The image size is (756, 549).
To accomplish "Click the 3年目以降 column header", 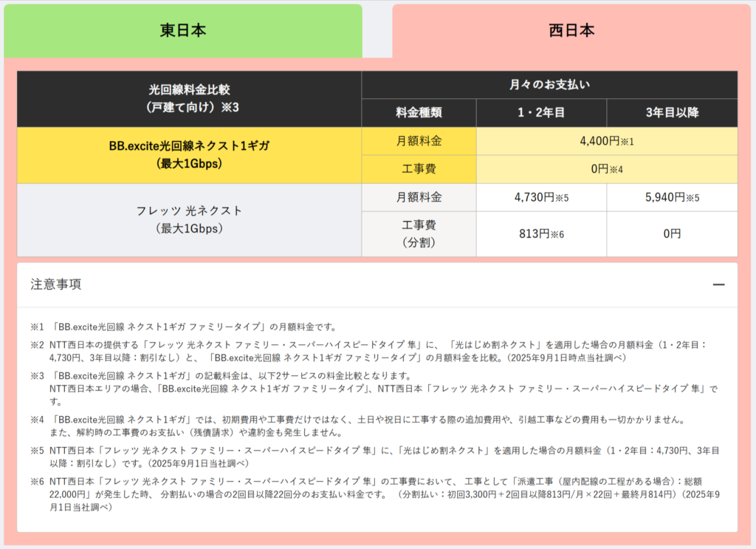I will click(x=672, y=113).
